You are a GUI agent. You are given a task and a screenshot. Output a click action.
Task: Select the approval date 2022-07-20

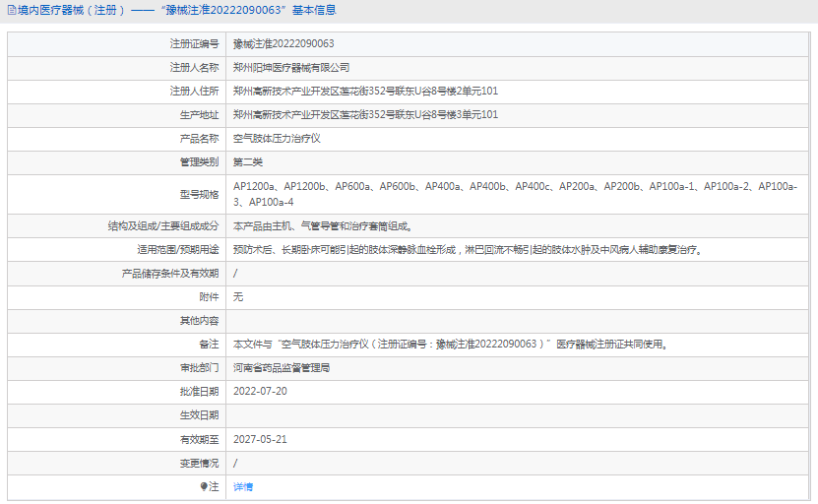(260, 392)
